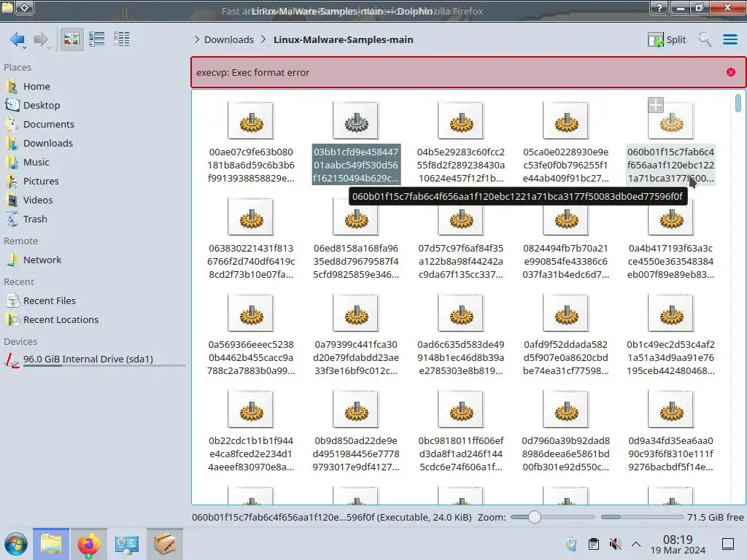
Task: Click the Linux-Malware-Samples-main breadcrumb
Action: tap(343, 39)
